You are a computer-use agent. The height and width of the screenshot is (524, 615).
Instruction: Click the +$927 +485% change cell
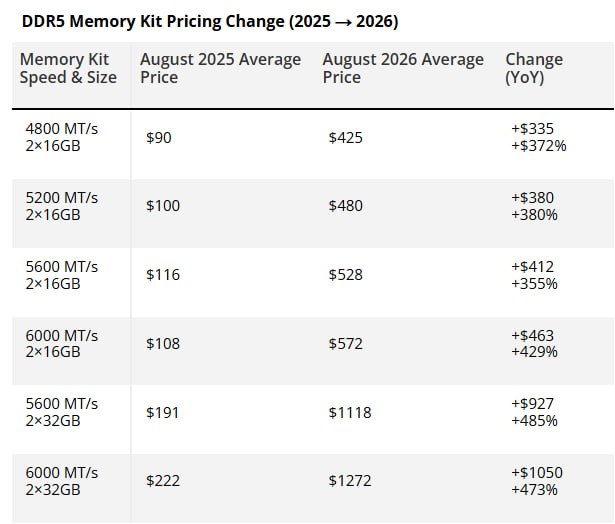tap(534, 412)
